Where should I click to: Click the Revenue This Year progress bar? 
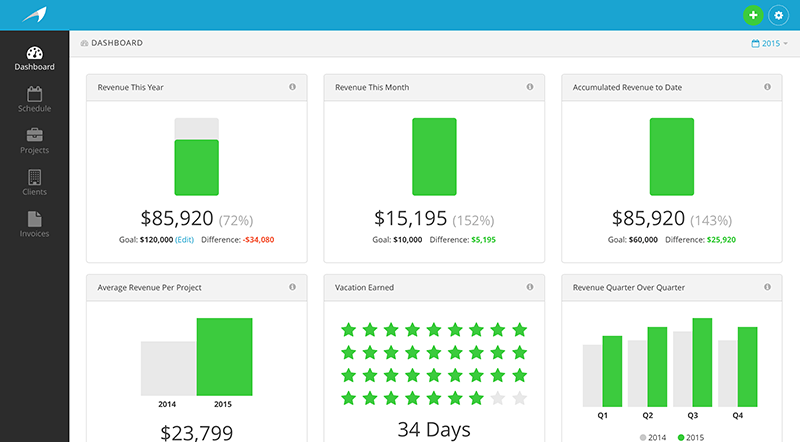tap(196, 157)
